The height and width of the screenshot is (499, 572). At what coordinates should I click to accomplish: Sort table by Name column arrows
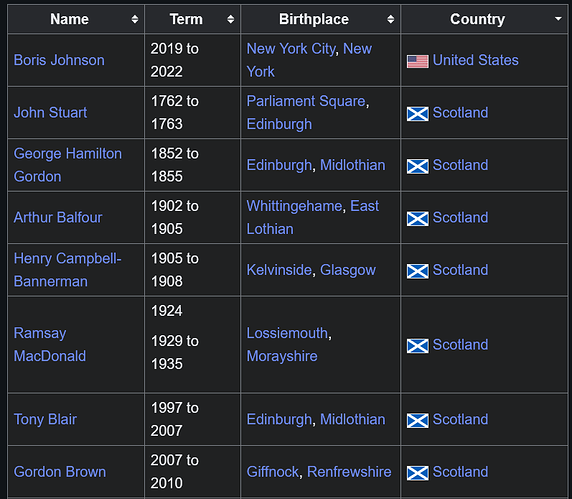click(135, 19)
